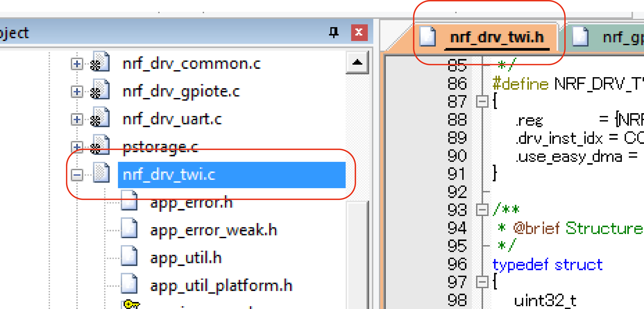Click the app_util_platform.h header file icon
This screenshot has height=309, width=644.
tap(129, 283)
